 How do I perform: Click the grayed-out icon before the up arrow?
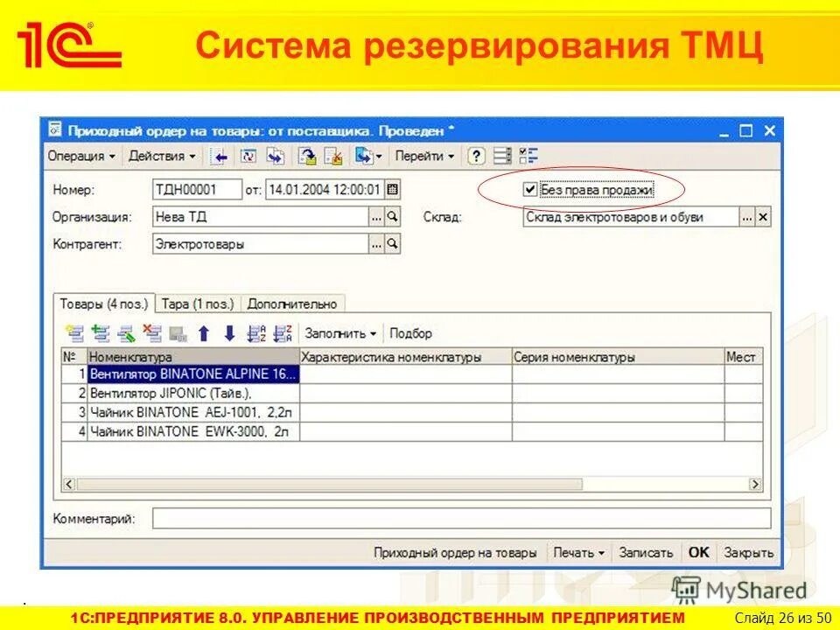pos(178,334)
